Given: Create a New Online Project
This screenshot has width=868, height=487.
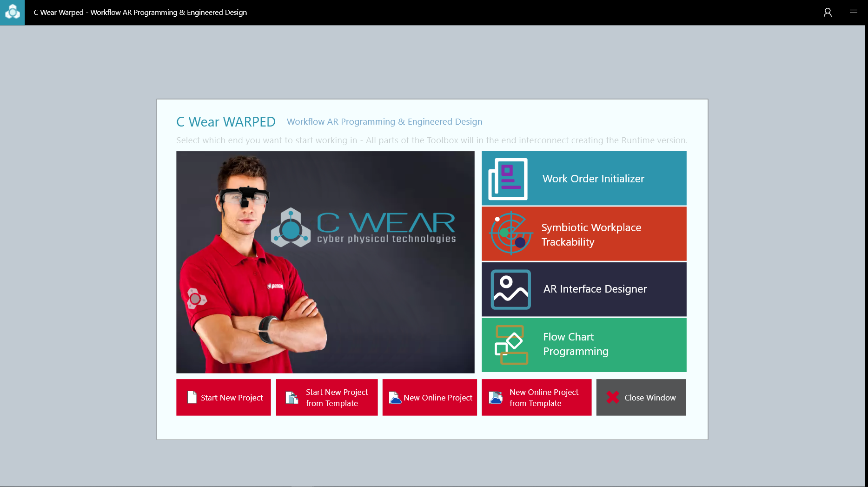Looking at the screenshot, I should click(x=430, y=397).
